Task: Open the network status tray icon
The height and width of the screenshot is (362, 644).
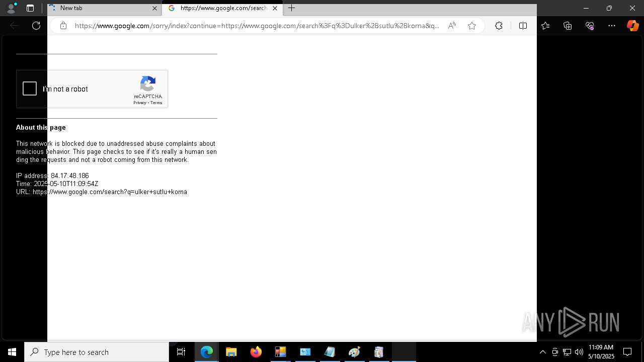Action: (x=567, y=352)
